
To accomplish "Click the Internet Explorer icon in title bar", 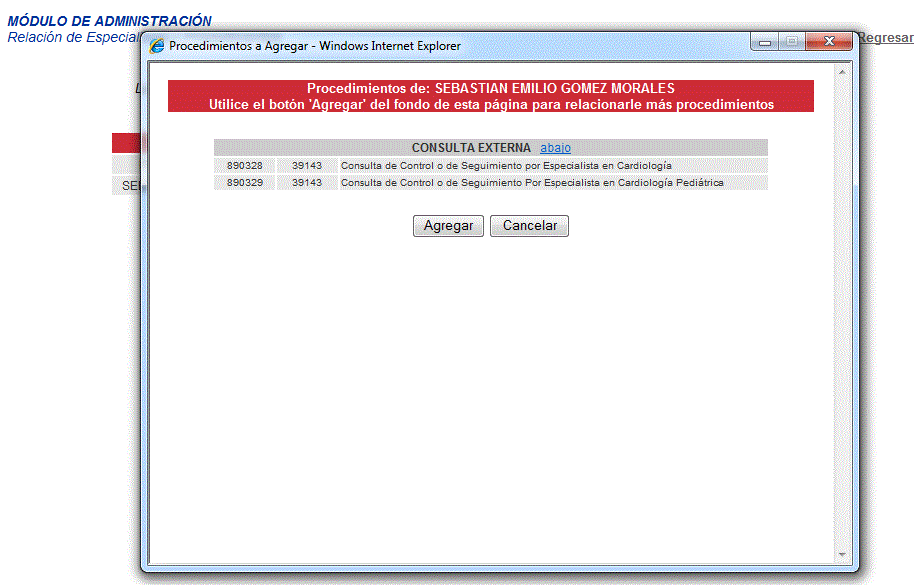I will [157, 46].
